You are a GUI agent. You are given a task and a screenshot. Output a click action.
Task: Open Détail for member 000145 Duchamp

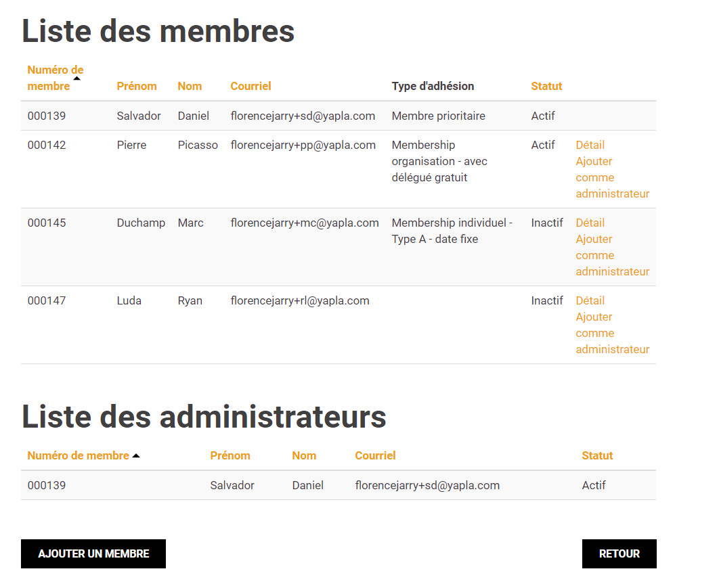click(590, 223)
